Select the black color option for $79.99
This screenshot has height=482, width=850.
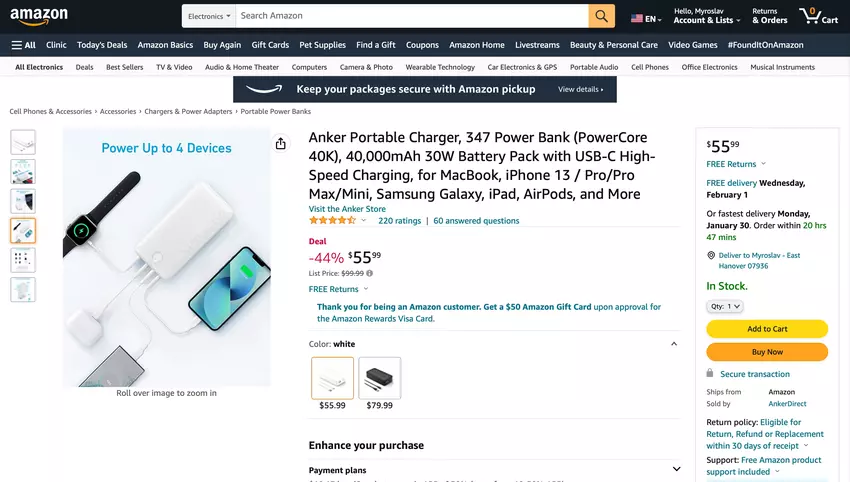point(380,378)
